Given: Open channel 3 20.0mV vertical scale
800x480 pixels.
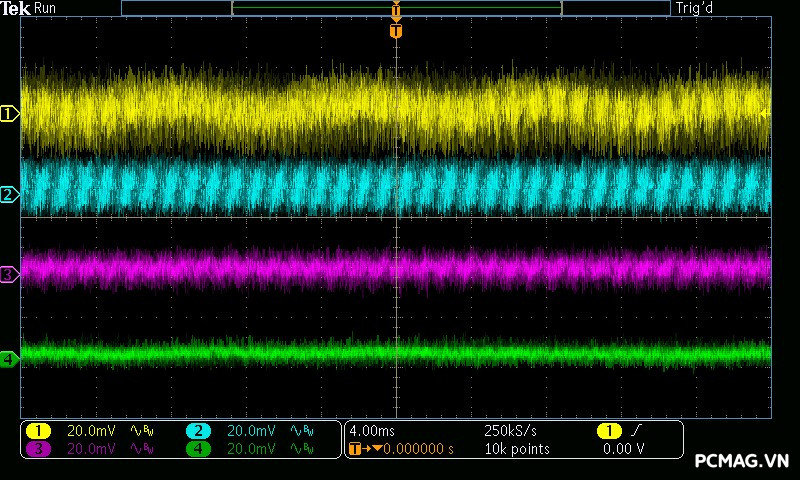Looking at the screenshot, I should (91, 449).
